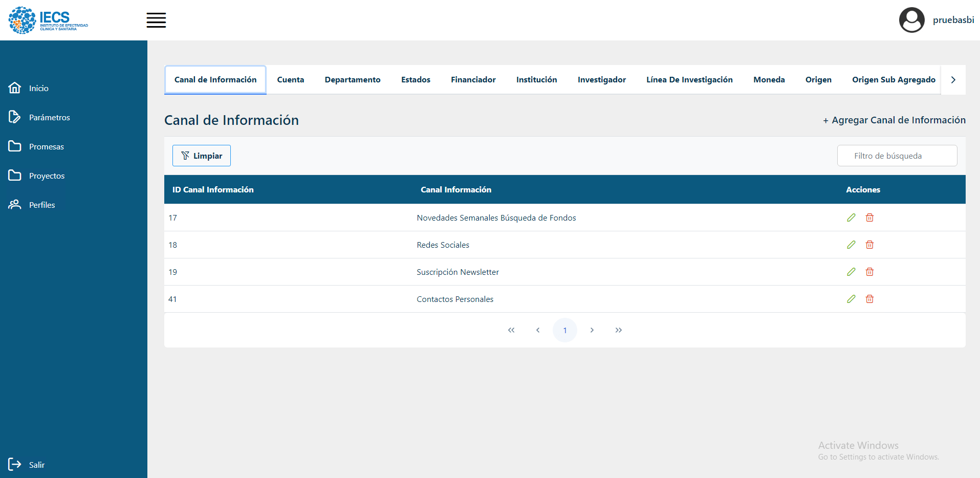Click the Salir logout icon

pyautogui.click(x=15, y=464)
